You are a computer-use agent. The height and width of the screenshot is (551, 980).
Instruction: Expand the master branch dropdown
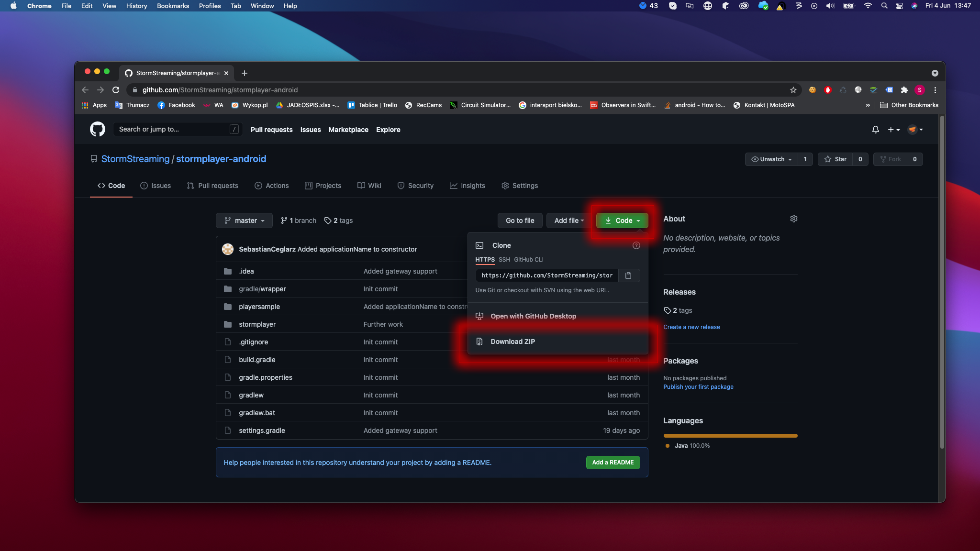244,220
